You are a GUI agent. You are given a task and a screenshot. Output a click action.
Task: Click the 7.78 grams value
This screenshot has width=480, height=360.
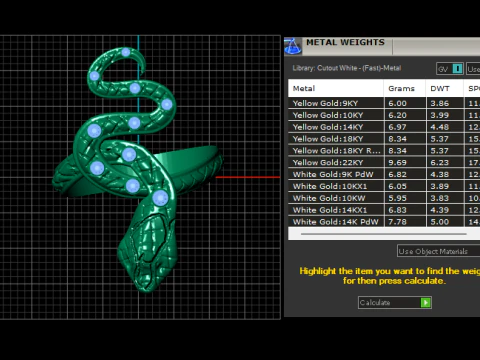coord(397,222)
